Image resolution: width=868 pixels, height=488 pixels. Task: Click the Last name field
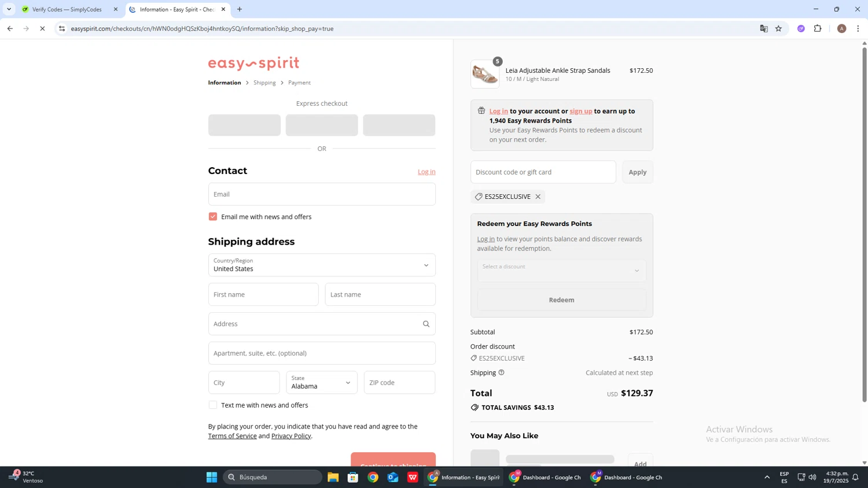[x=380, y=294]
